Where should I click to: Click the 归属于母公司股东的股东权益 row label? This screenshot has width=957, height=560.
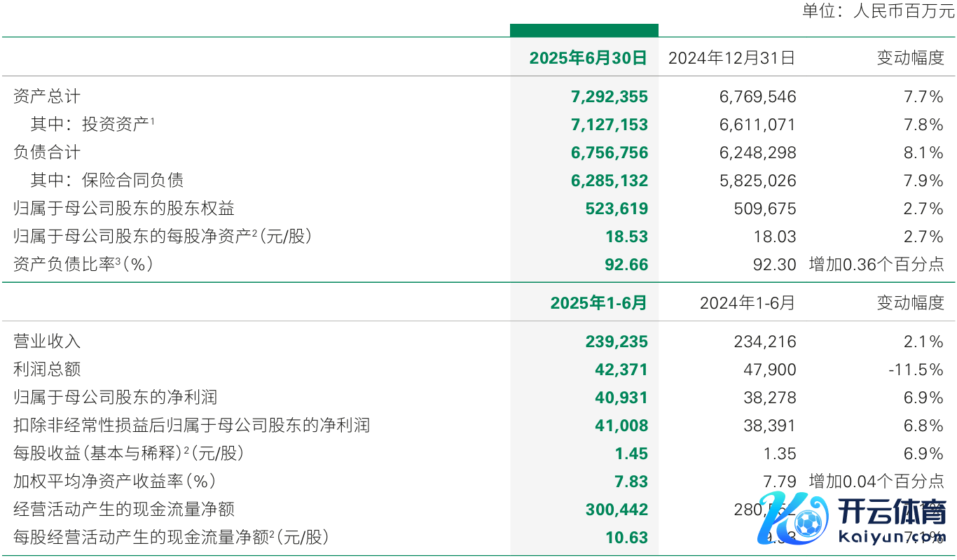(x=124, y=209)
